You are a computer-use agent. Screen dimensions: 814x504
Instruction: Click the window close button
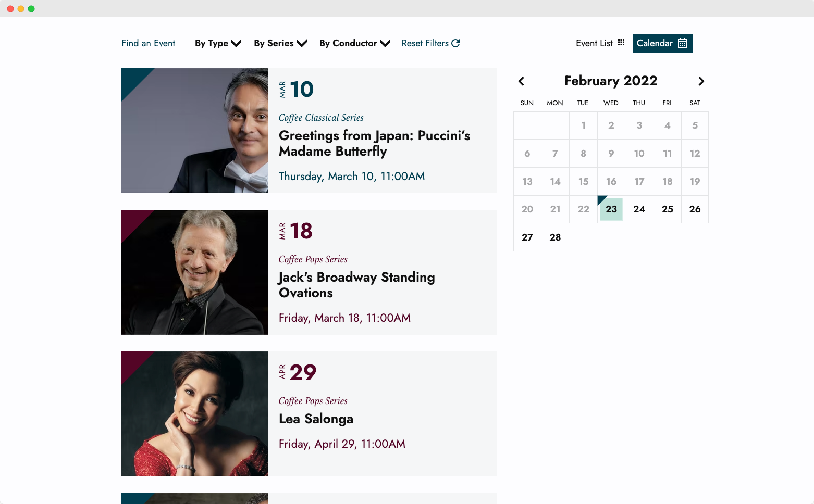[10, 9]
